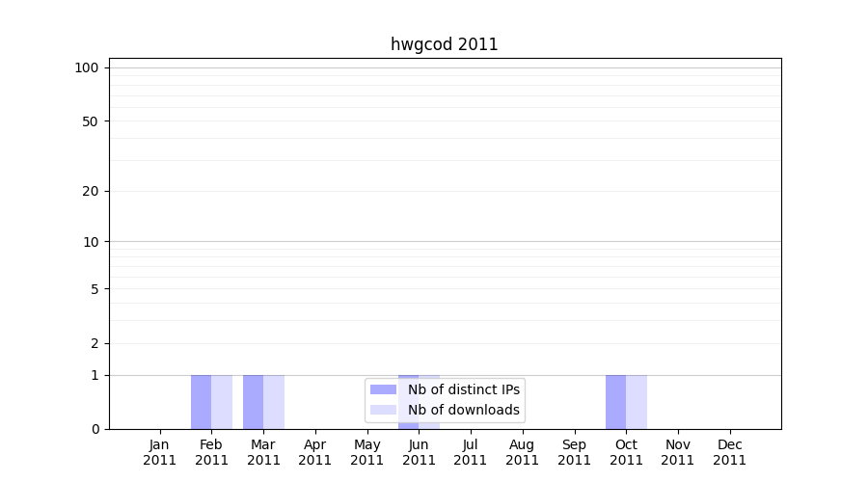Click the 0 tick on the y-axis
The height and width of the screenshot is (482, 868).
pyautogui.click(x=95, y=429)
